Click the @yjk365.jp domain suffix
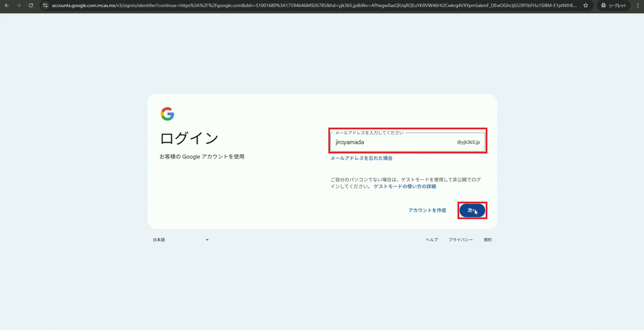644x330 pixels. tap(468, 142)
